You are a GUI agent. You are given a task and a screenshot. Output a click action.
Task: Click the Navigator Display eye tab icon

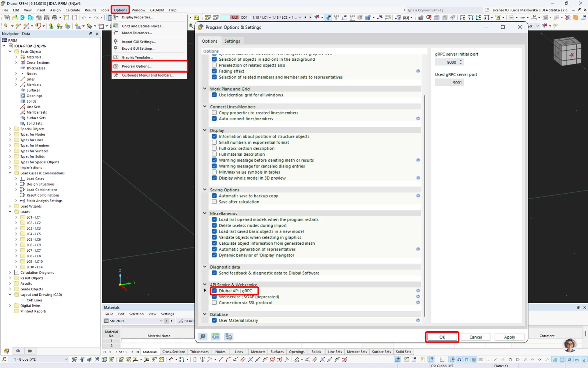pyautogui.click(x=18, y=351)
